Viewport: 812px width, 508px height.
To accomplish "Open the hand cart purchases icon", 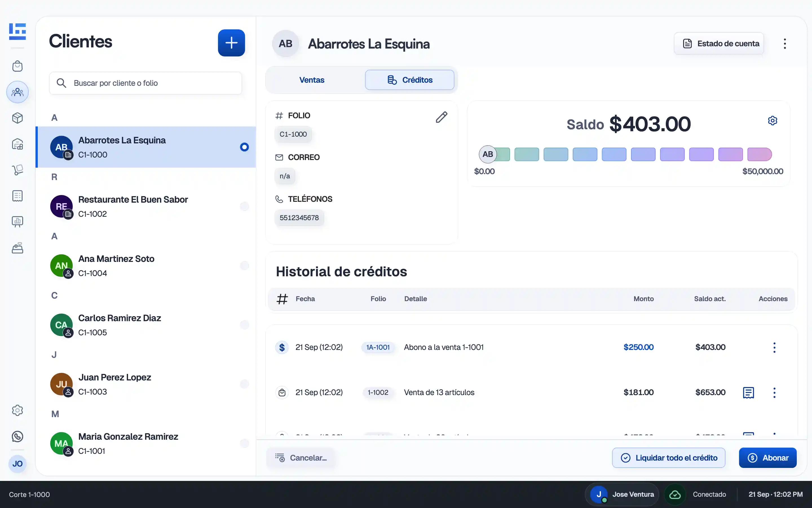I will point(17,170).
